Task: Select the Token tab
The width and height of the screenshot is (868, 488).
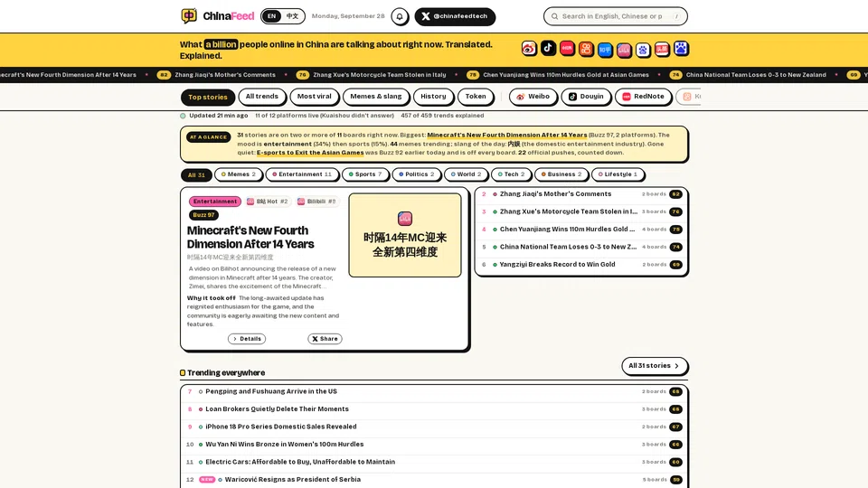Action: pos(475,97)
